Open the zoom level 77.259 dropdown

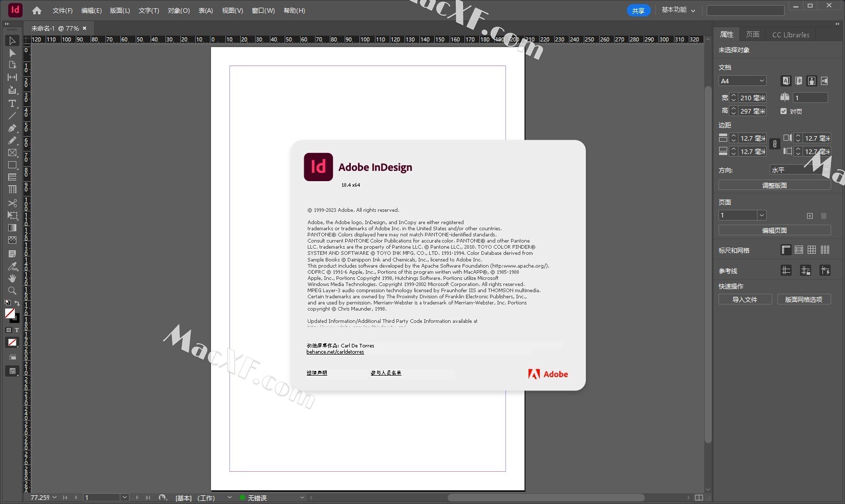(x=54, y=497)
